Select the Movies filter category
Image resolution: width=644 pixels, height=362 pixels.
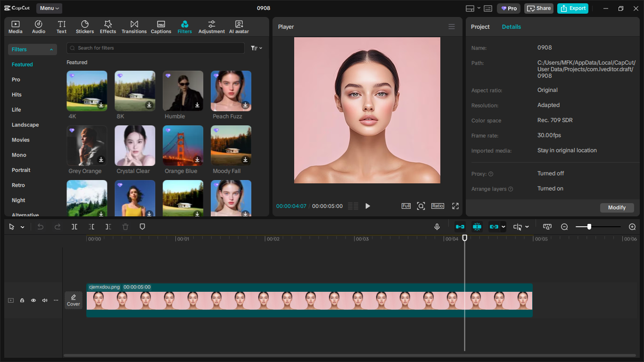(x=21, y=140)
